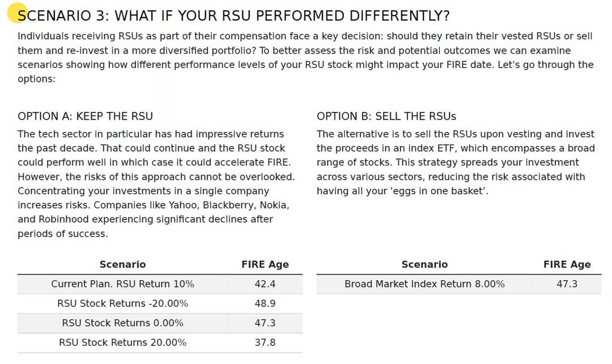The image size is (612, 364).
Task: Select the RSU Stock Returns 0.00% row
Action: coord(122,323)
